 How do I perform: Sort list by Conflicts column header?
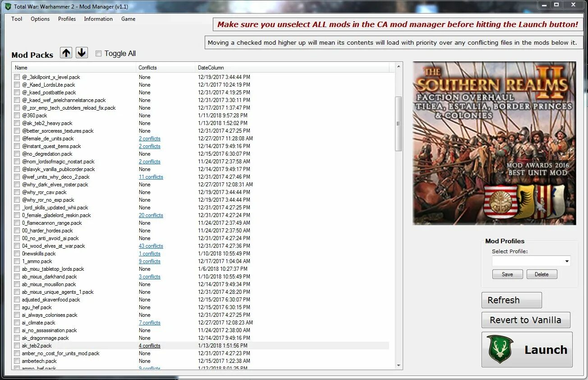[x=165, y=68]
